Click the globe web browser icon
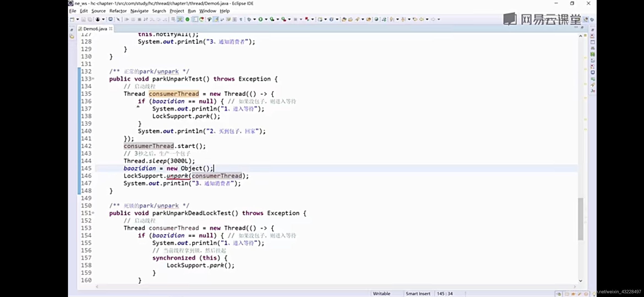The height and width of the screenshot is (297, 644). point(376,19)
